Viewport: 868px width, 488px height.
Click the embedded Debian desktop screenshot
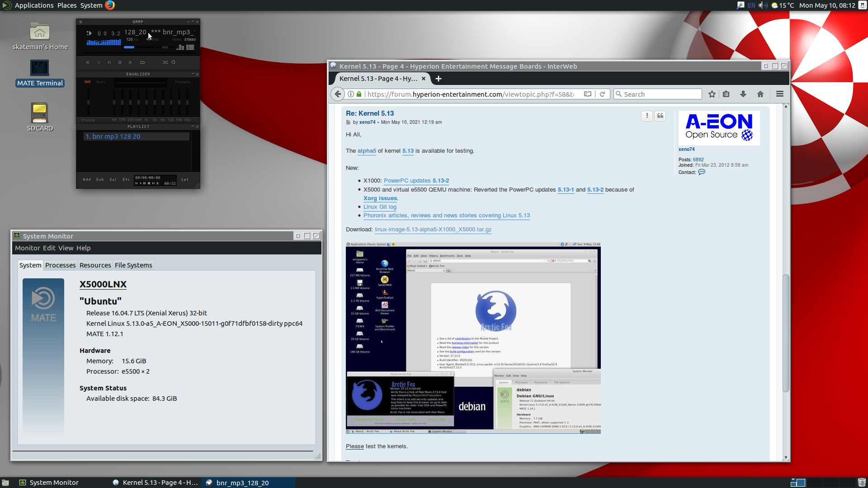pos(473,338)
